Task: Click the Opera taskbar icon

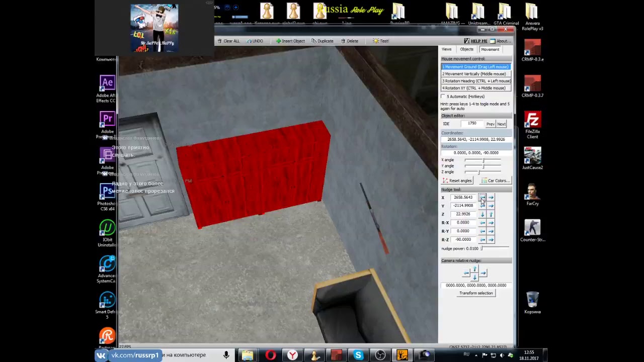Action: click(271, 355)
